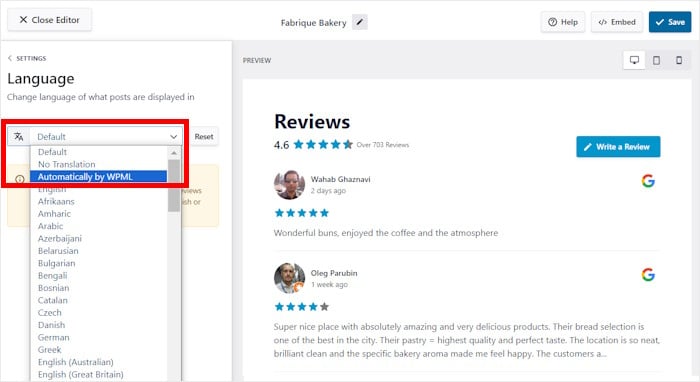Click the 'Super nice place' review text
Screen dimensions: 700x382
pos(467,340)
